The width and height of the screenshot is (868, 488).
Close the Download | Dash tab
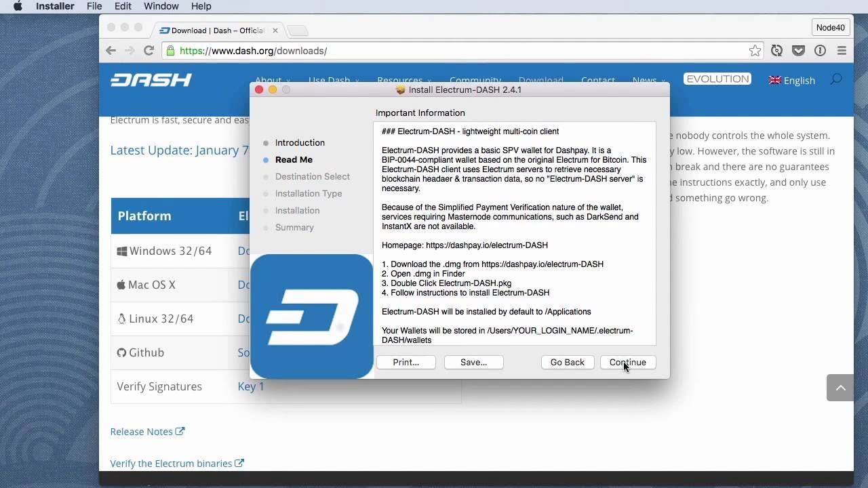275,30
